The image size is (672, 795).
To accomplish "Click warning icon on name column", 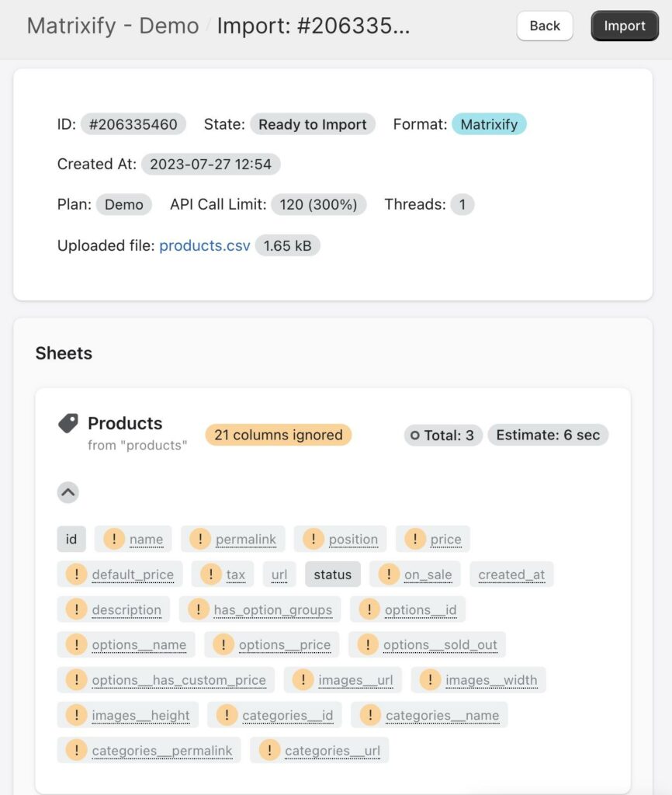I will click(x=114, y=539).
